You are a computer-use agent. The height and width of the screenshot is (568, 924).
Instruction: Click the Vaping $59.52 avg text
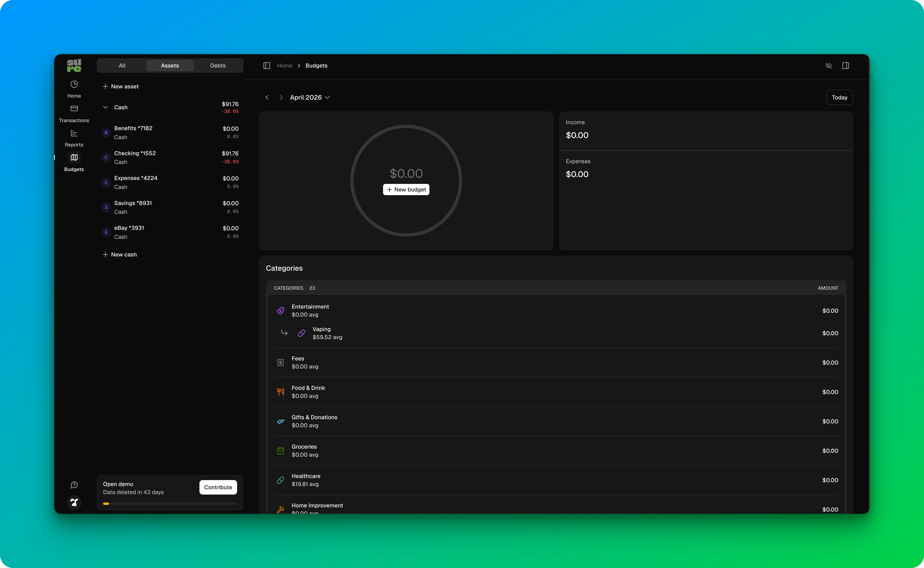[328, 337]
